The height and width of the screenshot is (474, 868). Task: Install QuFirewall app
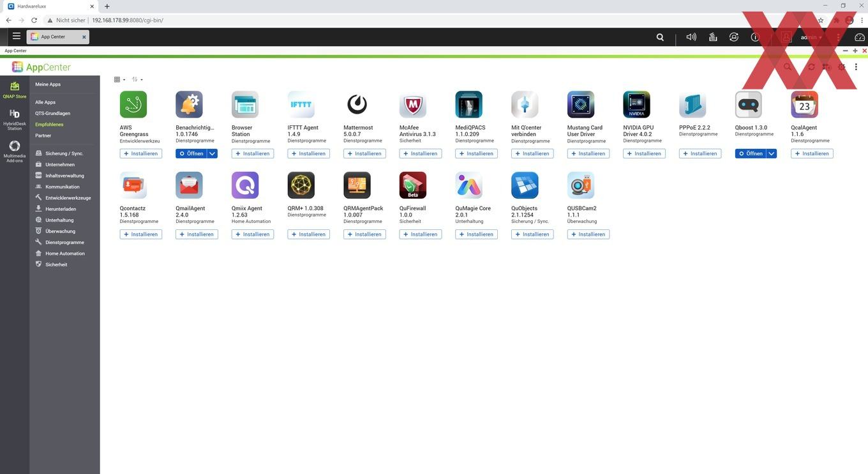tap(421, 234)
